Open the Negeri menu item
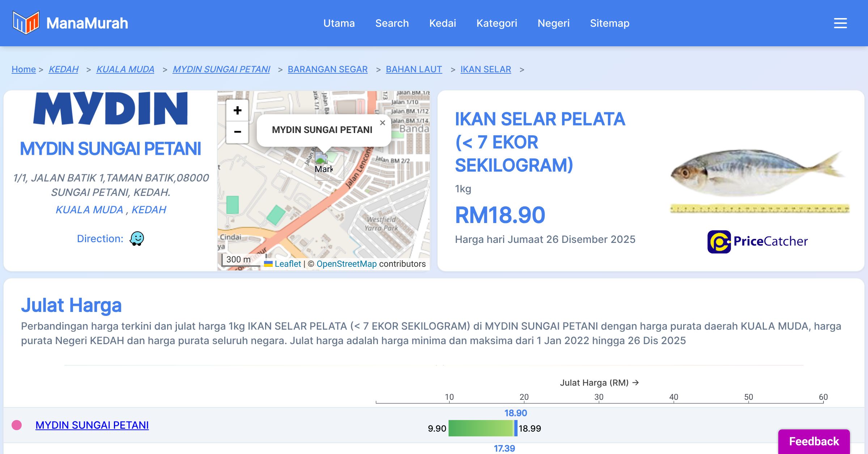This screenshot has height=454, width=868. pos(553,23)
